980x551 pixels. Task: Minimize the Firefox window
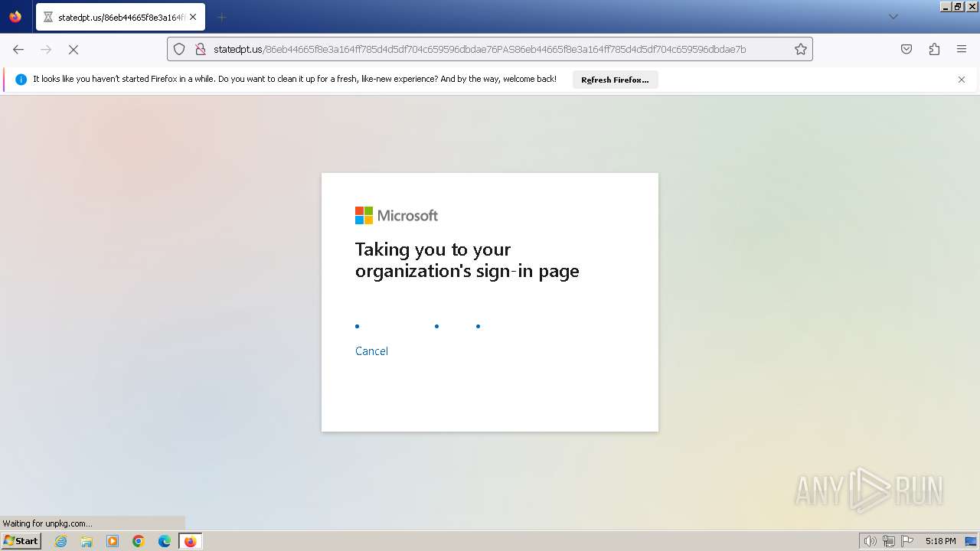click(945, 6)
